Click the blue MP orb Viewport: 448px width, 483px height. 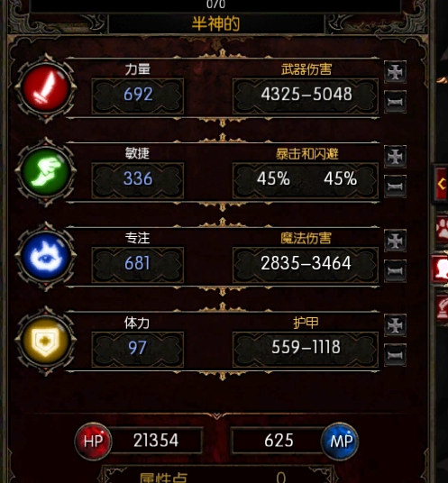coord(340,442)
